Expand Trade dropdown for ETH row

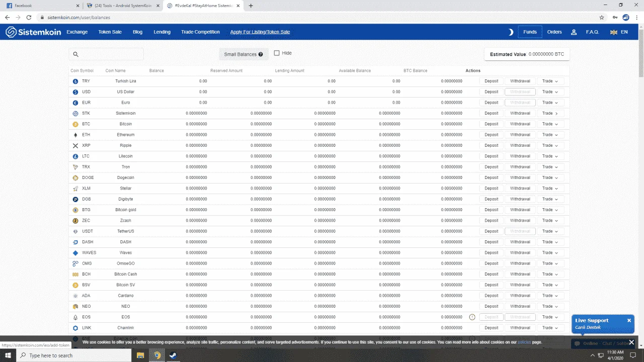(550, 135)
